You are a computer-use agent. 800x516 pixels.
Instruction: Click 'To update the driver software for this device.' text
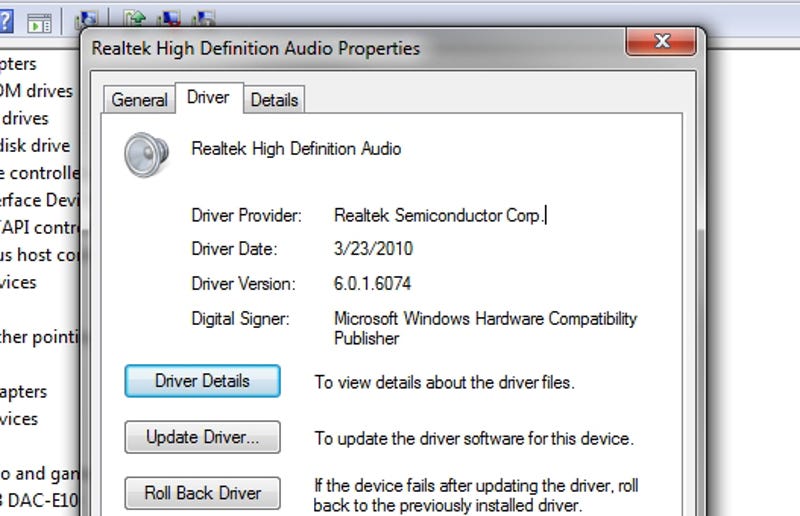click(x=474, y=438)
